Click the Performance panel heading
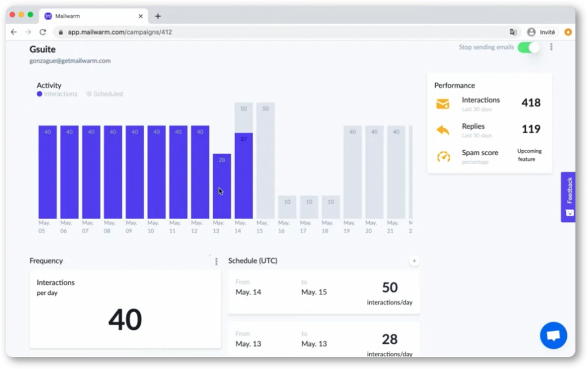The width and height of the screenshot is (588, 369). click(x=455, y=86)
